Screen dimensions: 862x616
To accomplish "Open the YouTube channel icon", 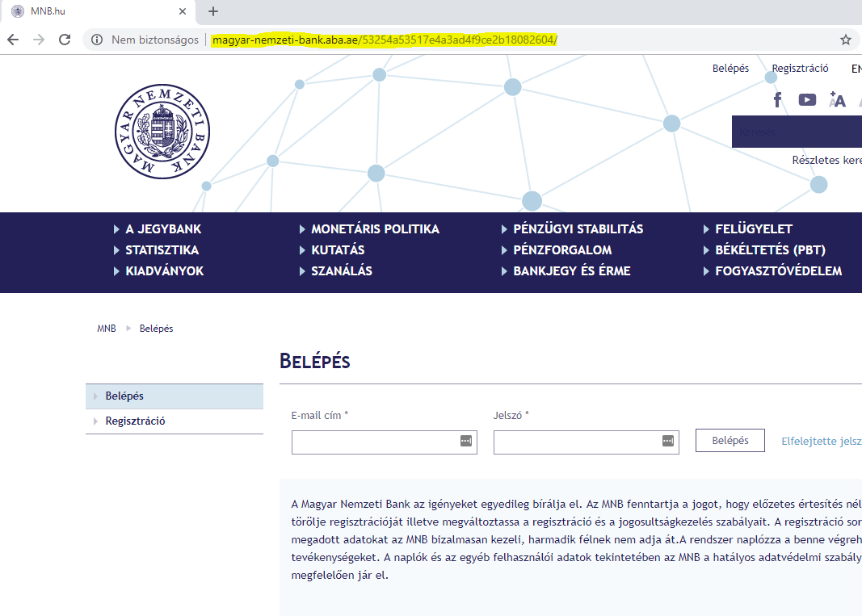I will [x=807, y=99].
